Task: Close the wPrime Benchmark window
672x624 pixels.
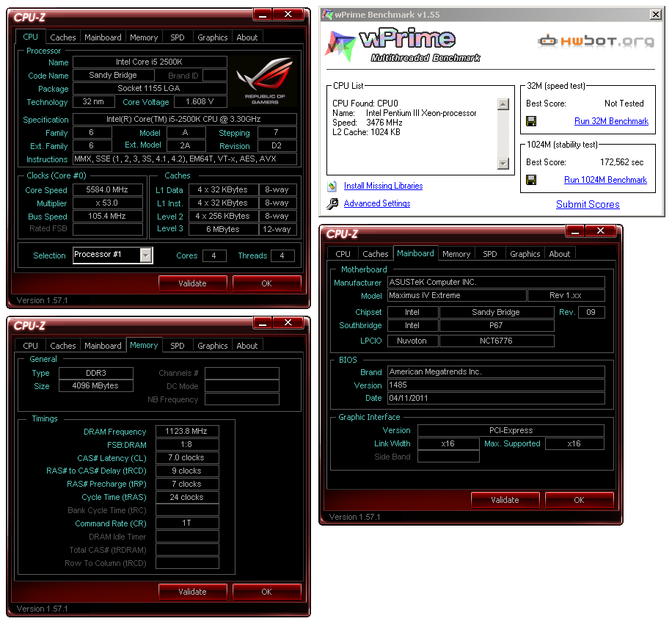Action: [x=655, y=15]
